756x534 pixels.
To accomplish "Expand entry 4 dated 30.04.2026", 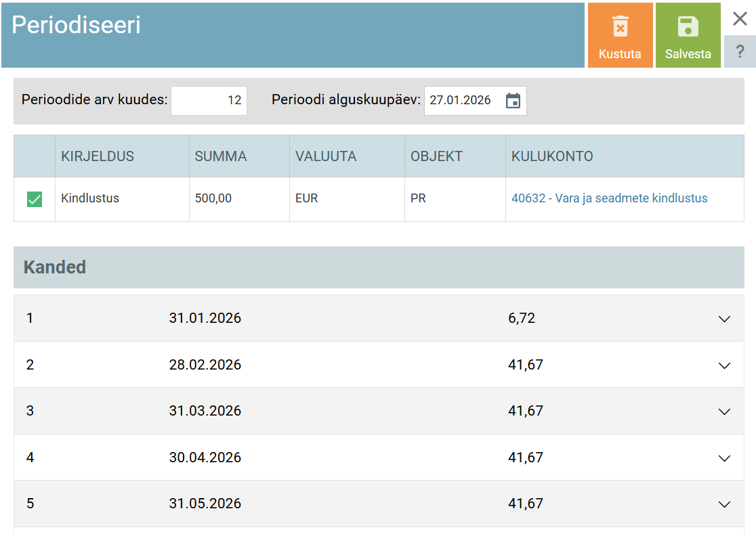I will coord(724,458).
